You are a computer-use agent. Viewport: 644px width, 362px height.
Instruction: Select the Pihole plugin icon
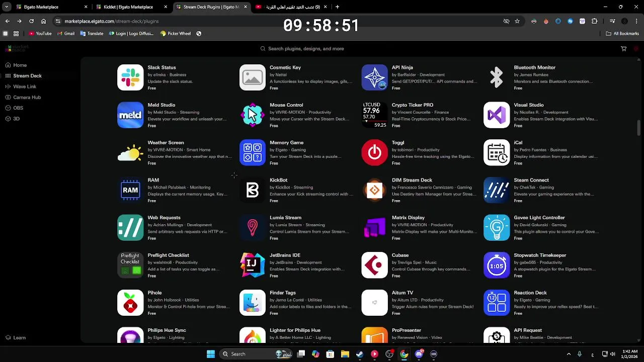click(x=130, y=303)
